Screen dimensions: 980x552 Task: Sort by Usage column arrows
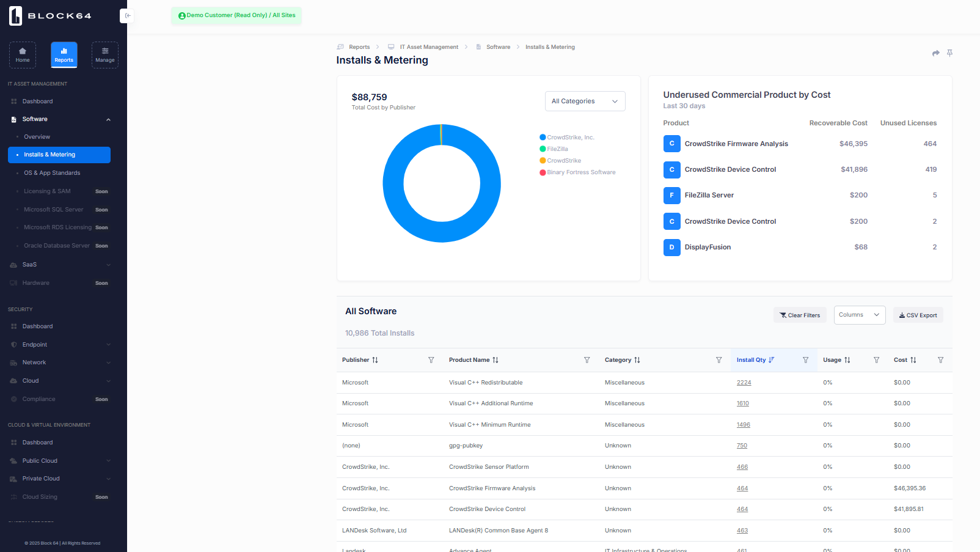point(847,360)
